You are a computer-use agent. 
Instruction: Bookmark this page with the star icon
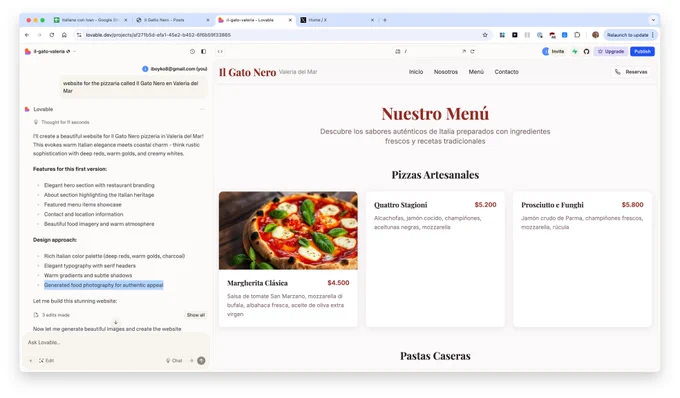485,35
